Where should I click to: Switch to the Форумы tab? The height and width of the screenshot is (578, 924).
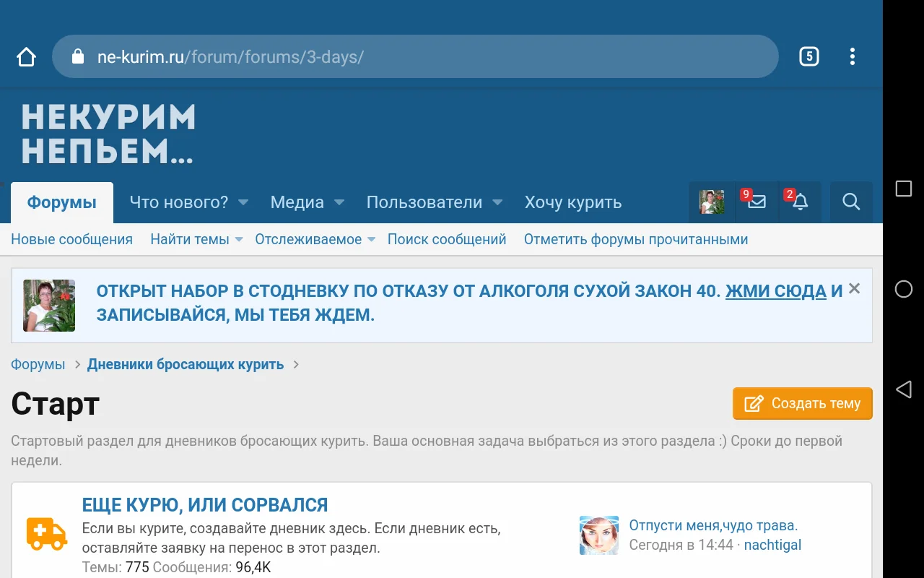[61, 202]
